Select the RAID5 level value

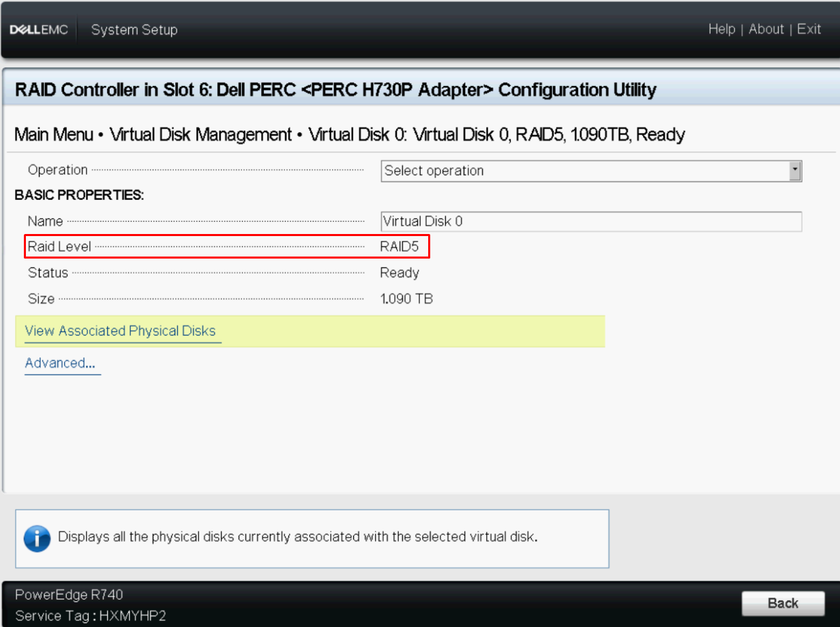[400, 246]
